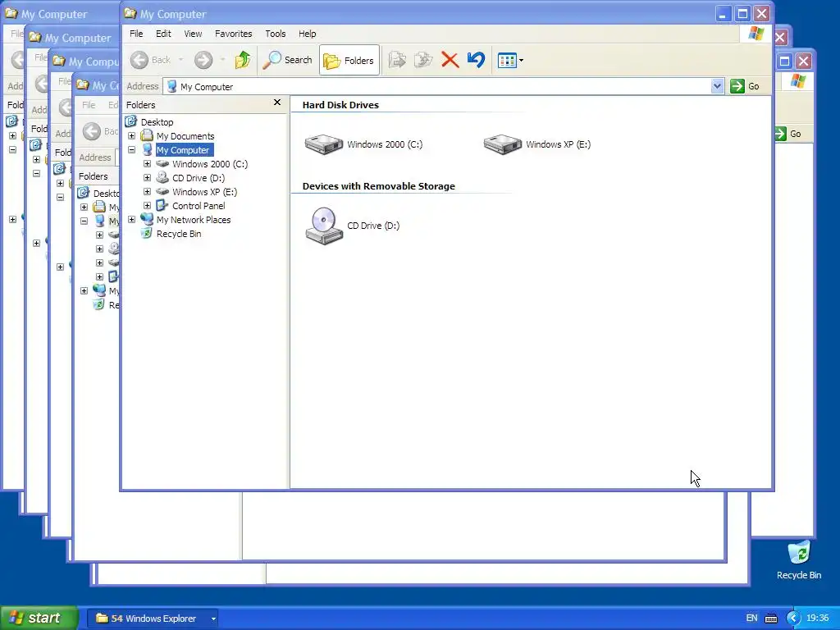Screen dimensions: 840x630
Task: Click the keyboard tray icon
Action: (x=771, y=619)
